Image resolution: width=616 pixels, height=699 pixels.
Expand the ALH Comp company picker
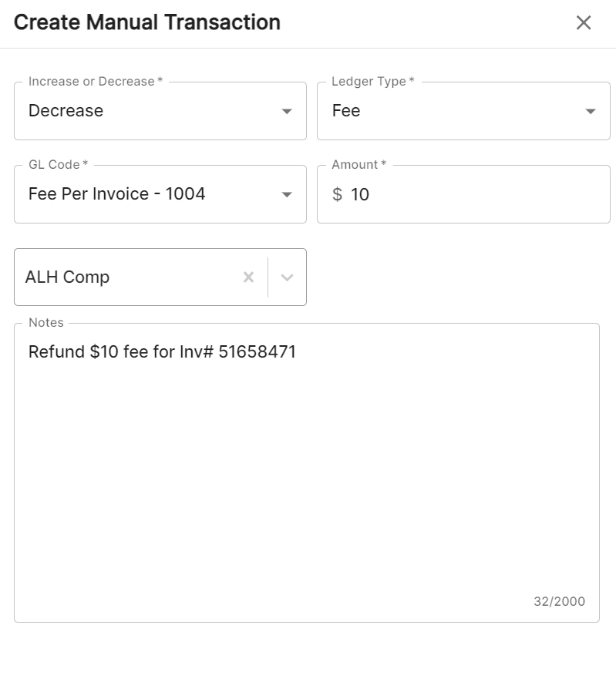(286, 277)
